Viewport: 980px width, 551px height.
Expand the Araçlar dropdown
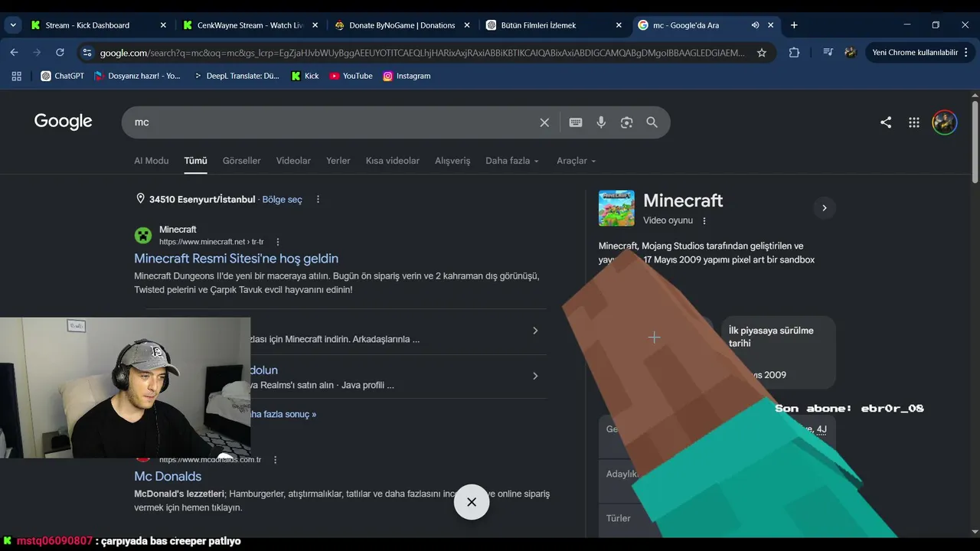(x=577, y=161)
